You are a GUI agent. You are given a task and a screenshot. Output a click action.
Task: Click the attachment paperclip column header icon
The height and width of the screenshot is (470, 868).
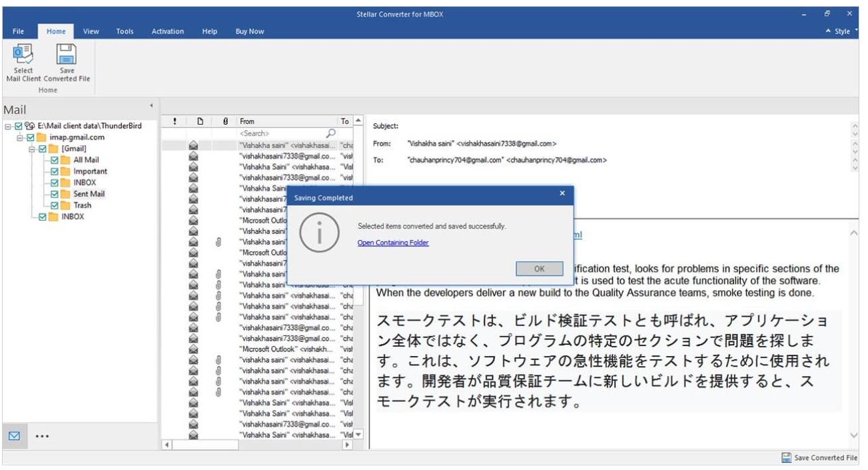pyautogui.click(x=225, y=121)
